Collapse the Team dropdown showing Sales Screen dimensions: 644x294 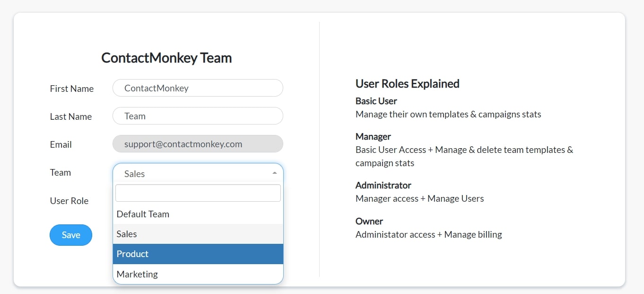[198, 174]
